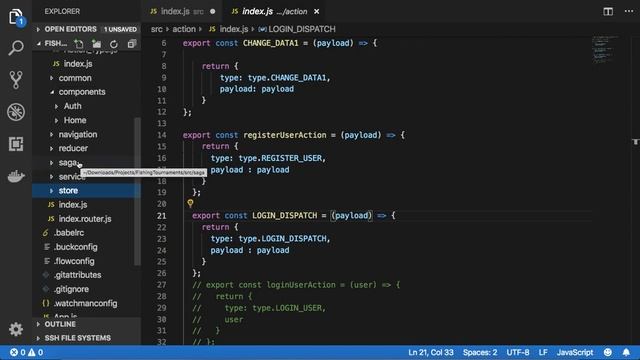
Task: Click index.js in the breadcrumb
Action: tap(233, 29)
